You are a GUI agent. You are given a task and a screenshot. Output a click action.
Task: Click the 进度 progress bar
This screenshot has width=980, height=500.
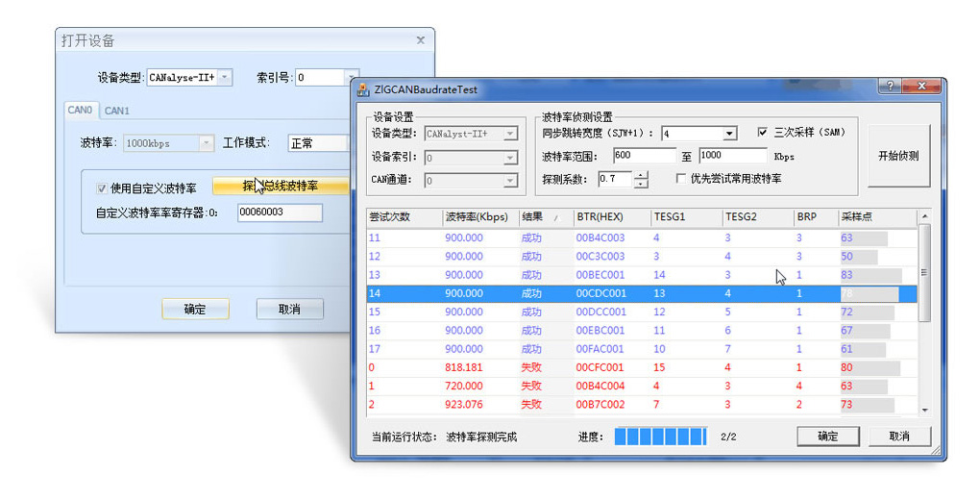click(660, 437)
